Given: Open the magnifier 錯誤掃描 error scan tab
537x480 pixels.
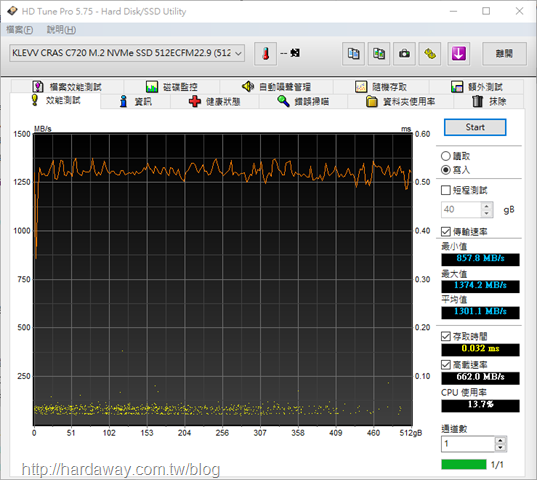Looking at the screenshot, I should pyautogui.click(x=303, y=101).
